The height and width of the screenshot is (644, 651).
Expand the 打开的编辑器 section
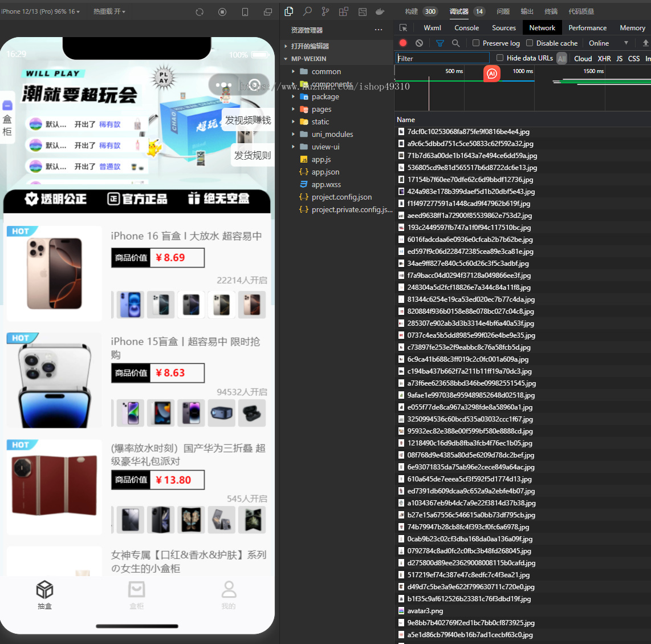(310, 46)
